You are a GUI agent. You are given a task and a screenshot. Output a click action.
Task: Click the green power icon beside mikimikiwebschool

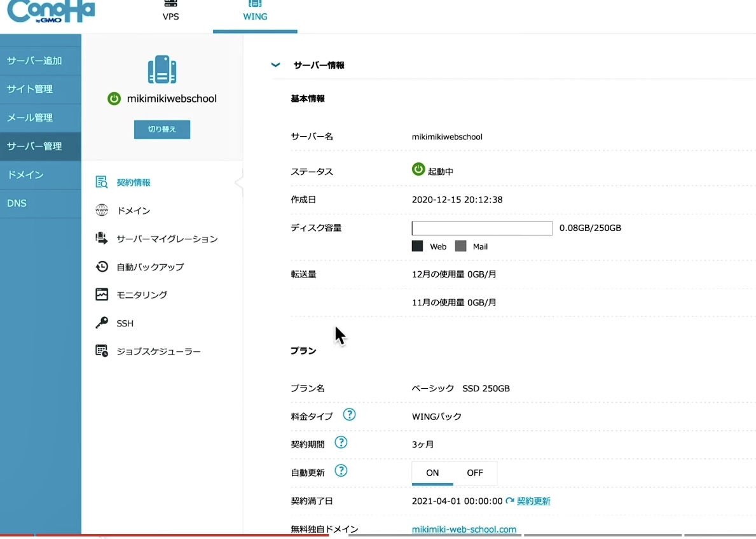pos(114,99)
